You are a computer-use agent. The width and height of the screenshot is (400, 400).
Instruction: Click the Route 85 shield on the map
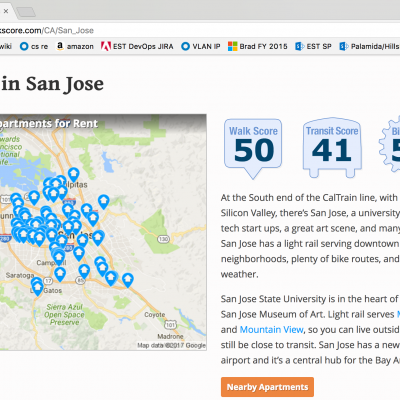pos(80,281)
